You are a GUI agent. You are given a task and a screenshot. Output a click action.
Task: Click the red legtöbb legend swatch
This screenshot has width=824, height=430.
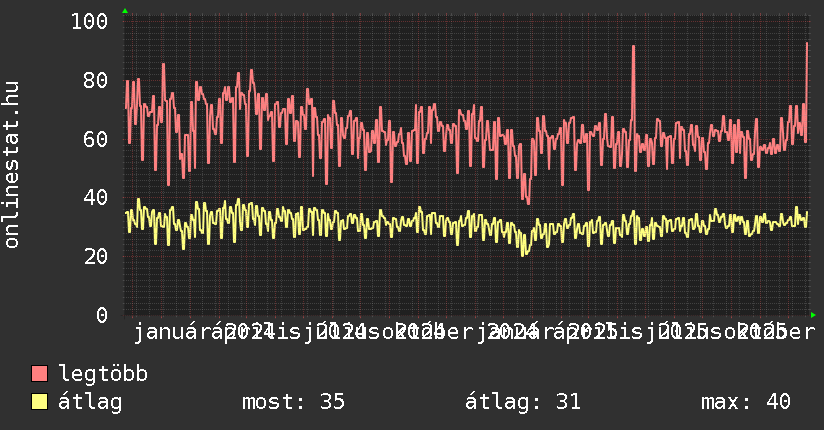40,374
